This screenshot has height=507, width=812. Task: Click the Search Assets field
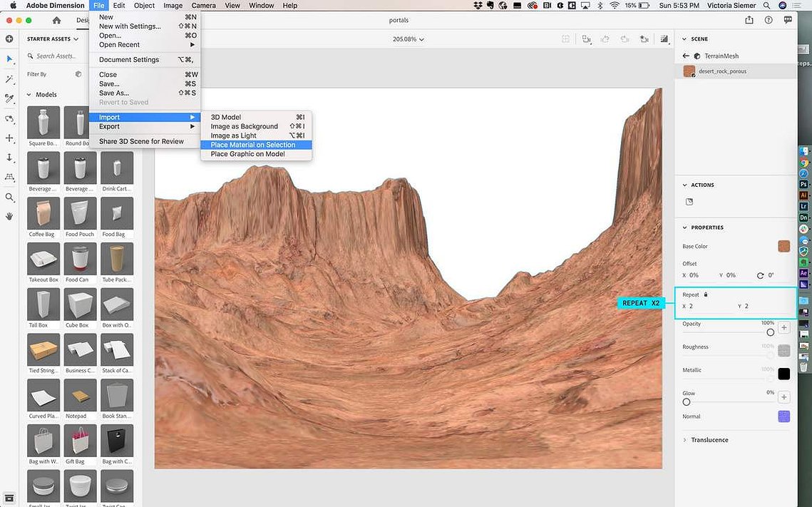(x=56, y=56)
